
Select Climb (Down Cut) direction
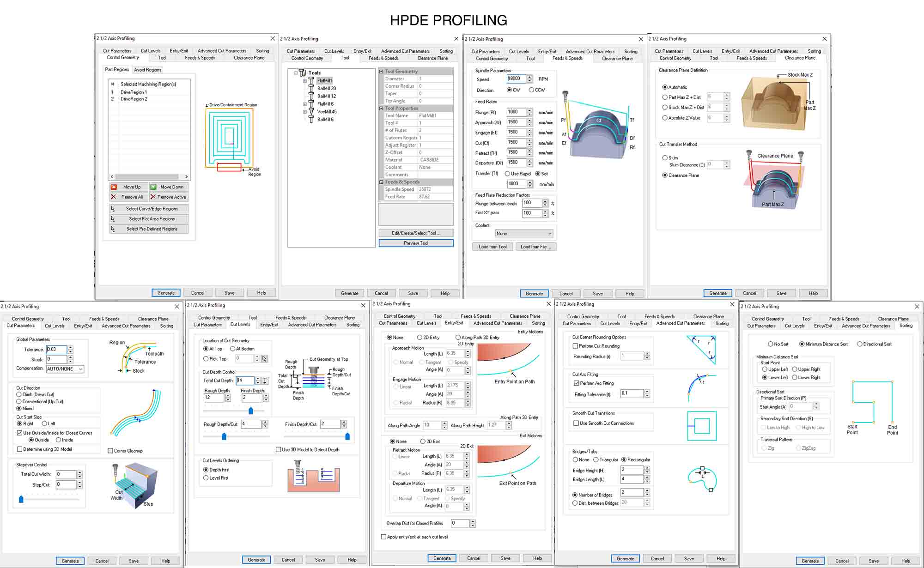click(x=35, y=395)
